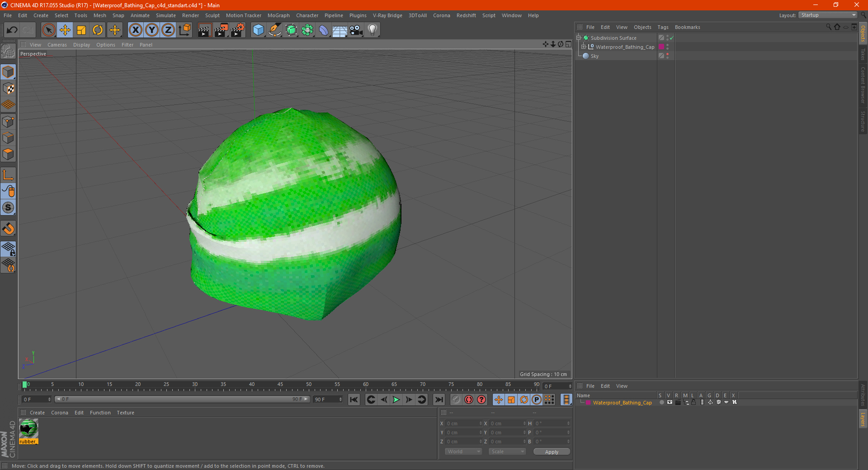Screen dimensions: 868x470
Task: Toggle Y axis lock
Action: pyautogui.click(x=152, y=30)
